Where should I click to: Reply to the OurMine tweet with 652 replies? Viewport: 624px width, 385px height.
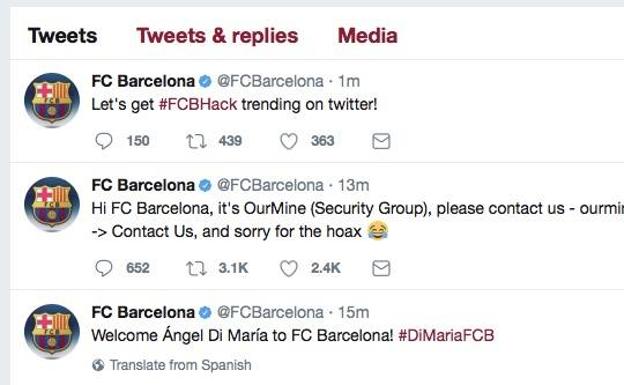click(x=104, y=268)
